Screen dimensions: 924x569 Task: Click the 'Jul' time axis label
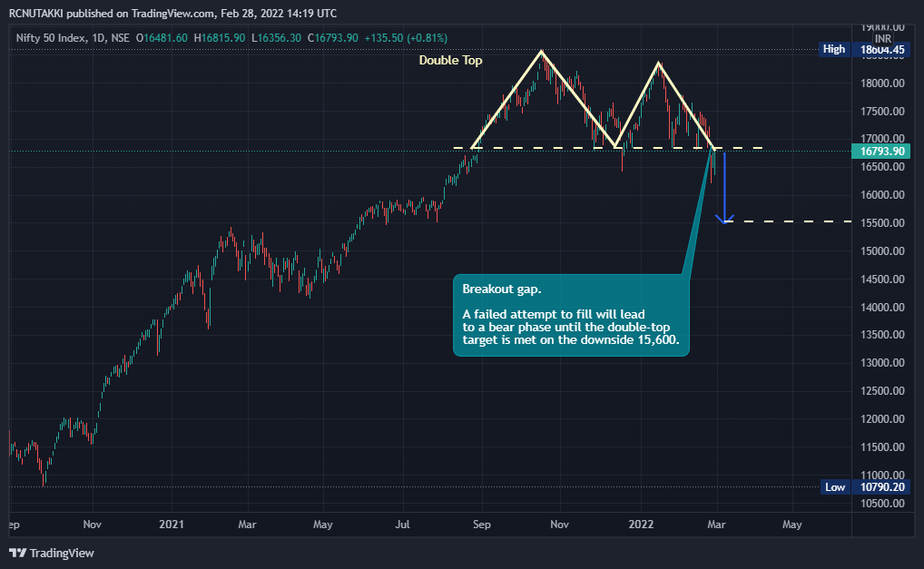[x=402, y=525]
